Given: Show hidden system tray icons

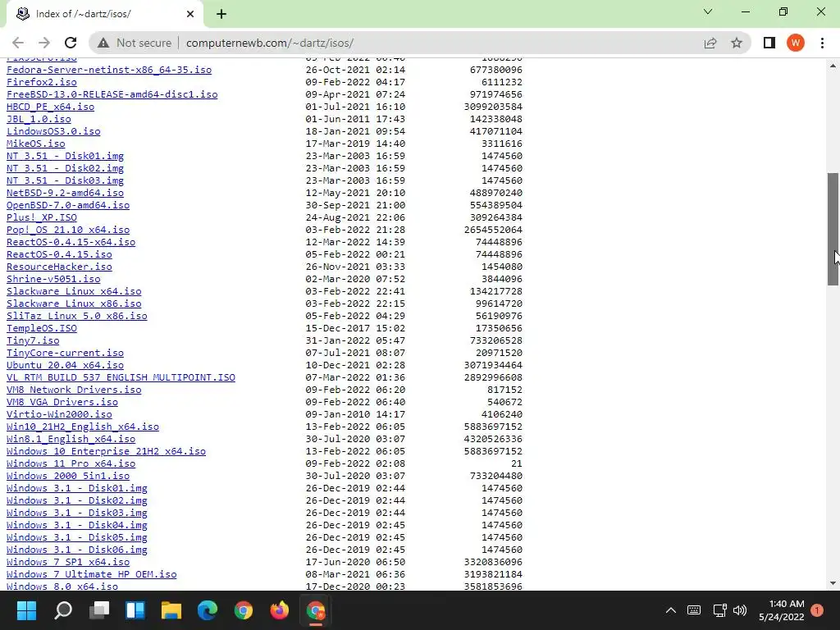Looking at the screenshot, I should coord(671,610).
